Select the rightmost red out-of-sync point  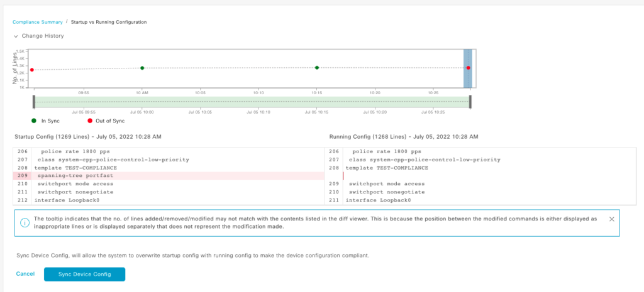(x=469, y=68)
